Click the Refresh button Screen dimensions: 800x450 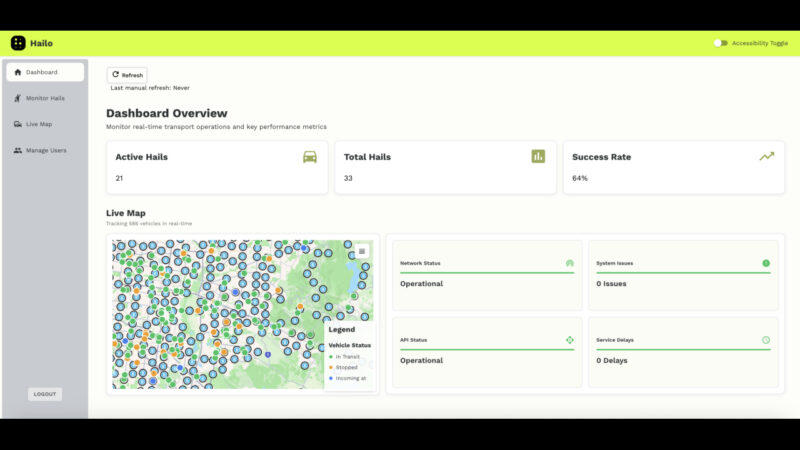tap(127, 75)
